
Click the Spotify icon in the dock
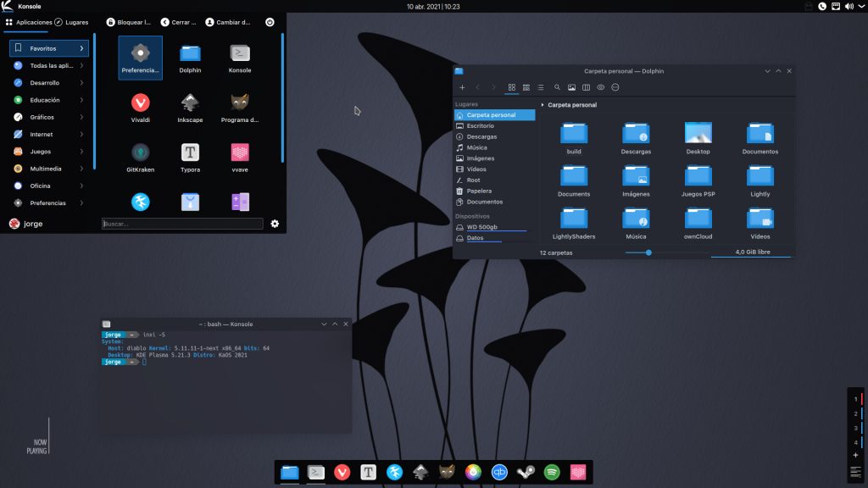click(552, 473)
